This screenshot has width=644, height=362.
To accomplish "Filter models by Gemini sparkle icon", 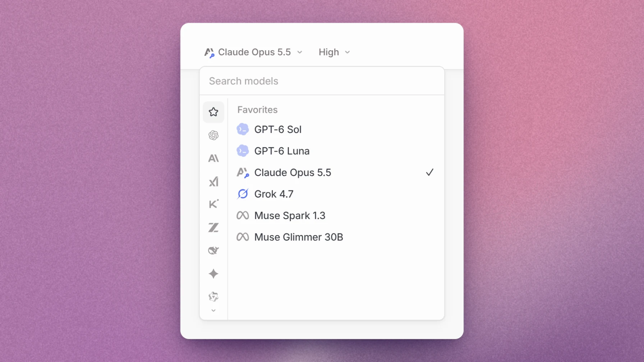I will pyautogui.click(x=213, y=274).
